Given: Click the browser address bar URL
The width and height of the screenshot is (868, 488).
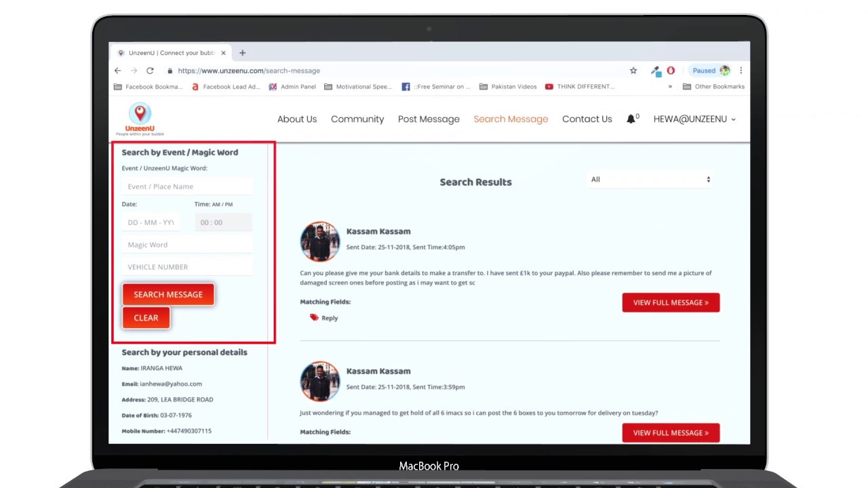Looking at the screenshot, I should [x=249, y=70].
